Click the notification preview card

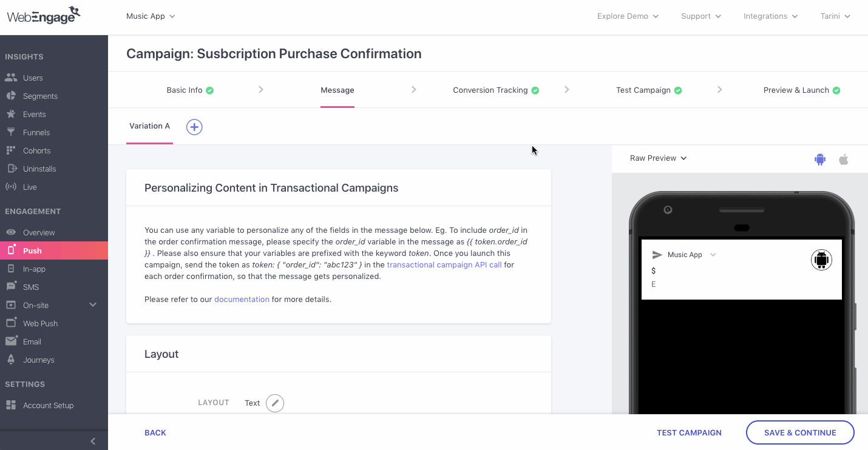point(742,269)
